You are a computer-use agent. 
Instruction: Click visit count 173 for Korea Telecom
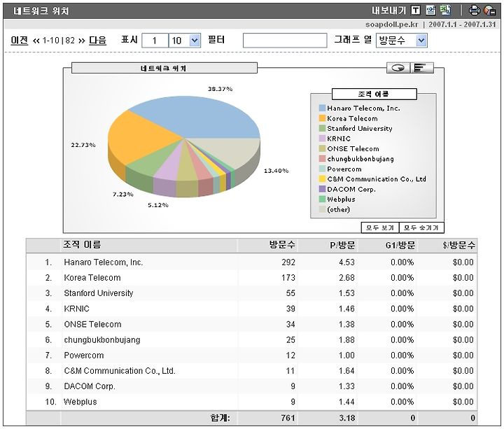288,278
